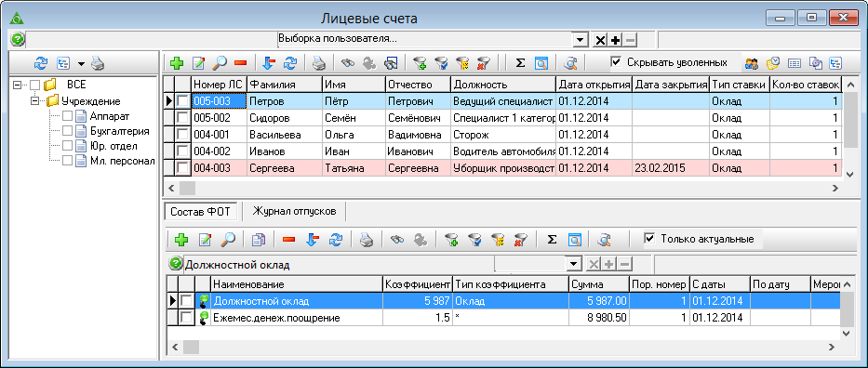
Task: Switch to the Состав ФОТ tab
Action: click(x=200, y=211)
